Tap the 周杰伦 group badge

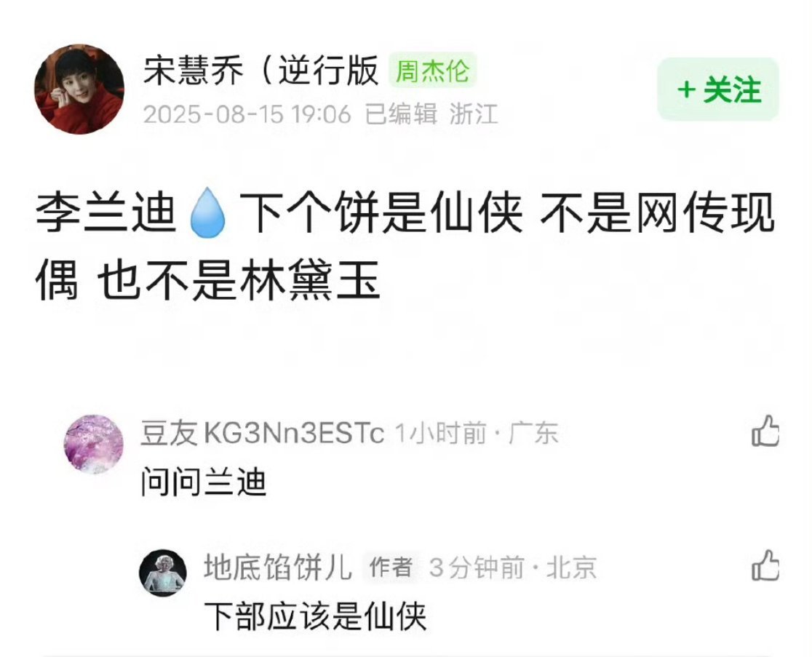(432, 71)
